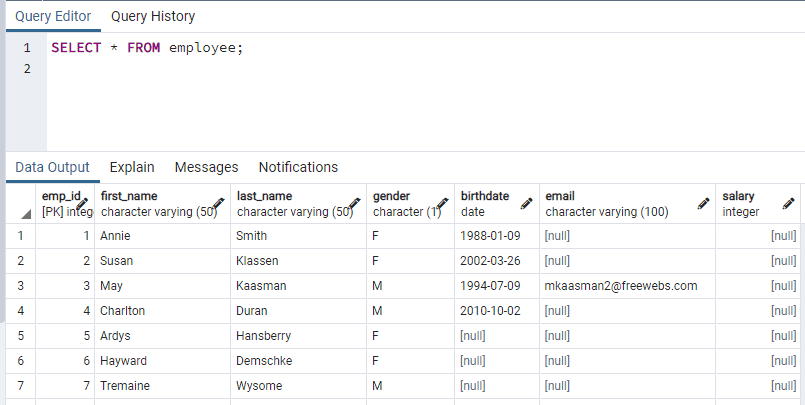
Task: Open the Messages tab
Action: (x=206, y=167)
